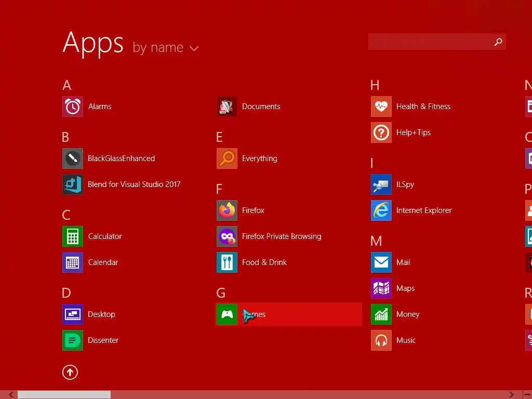Image resolution: width=532 pixels, height=399 pixels.
Task: Click the horizontal scrollbar thumb
Action: [x=64, y=395]
